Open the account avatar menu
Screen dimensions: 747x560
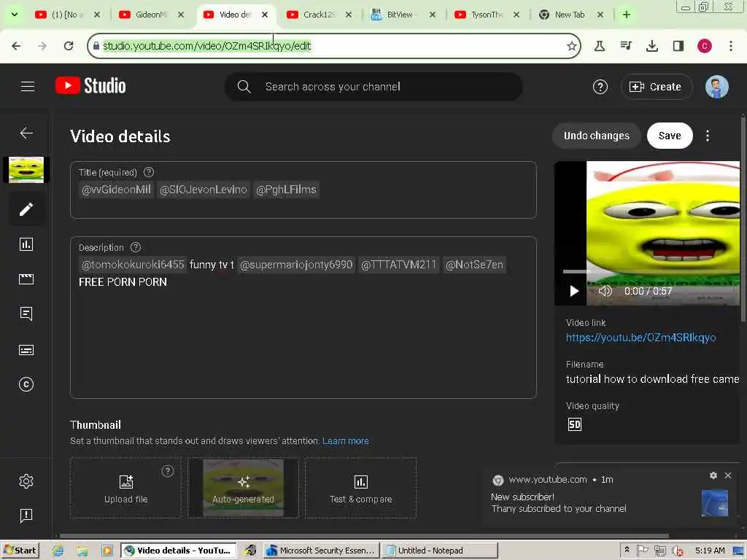pos(716,87)
